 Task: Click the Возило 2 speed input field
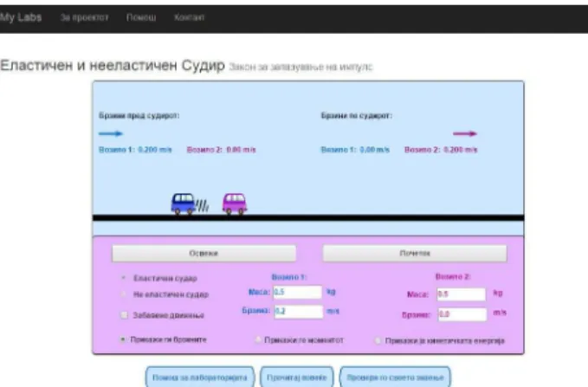462,314
